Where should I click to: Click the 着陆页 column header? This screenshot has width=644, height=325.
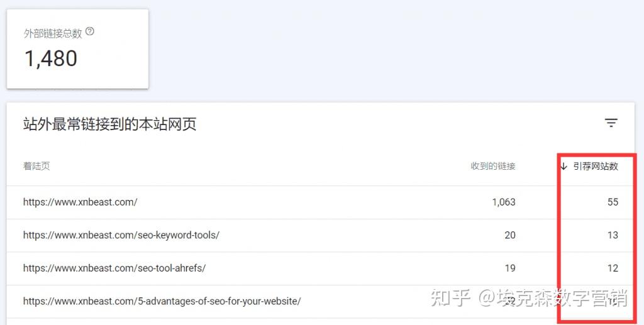[36, 166]
